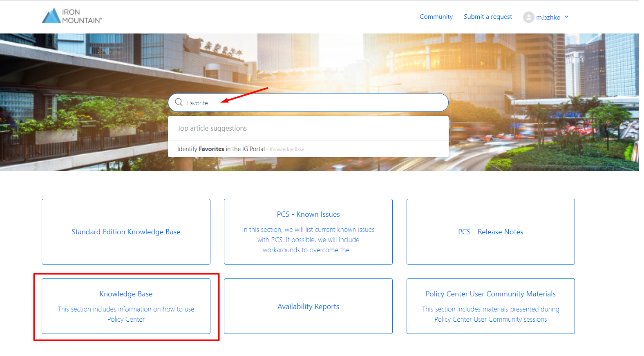Expand the m.bzhko user dropdown chevron
This screenshot has width=644, height=356.
pos(566,17)
